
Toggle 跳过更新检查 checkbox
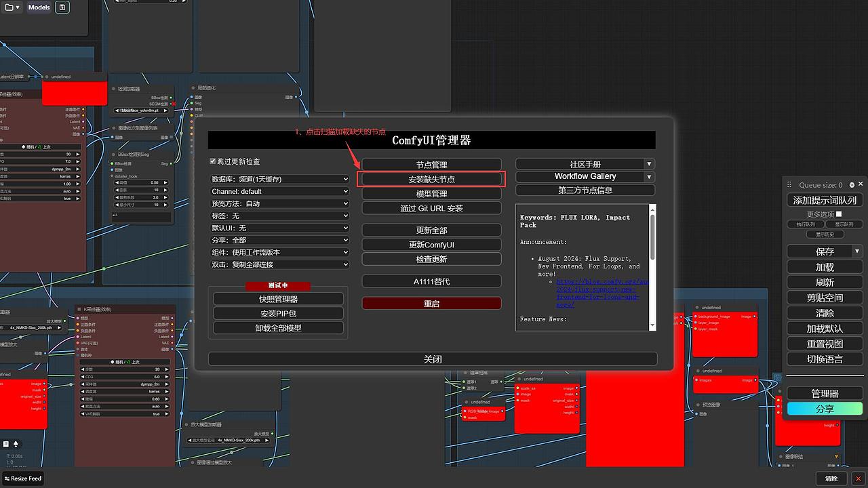tap(213, 162)
